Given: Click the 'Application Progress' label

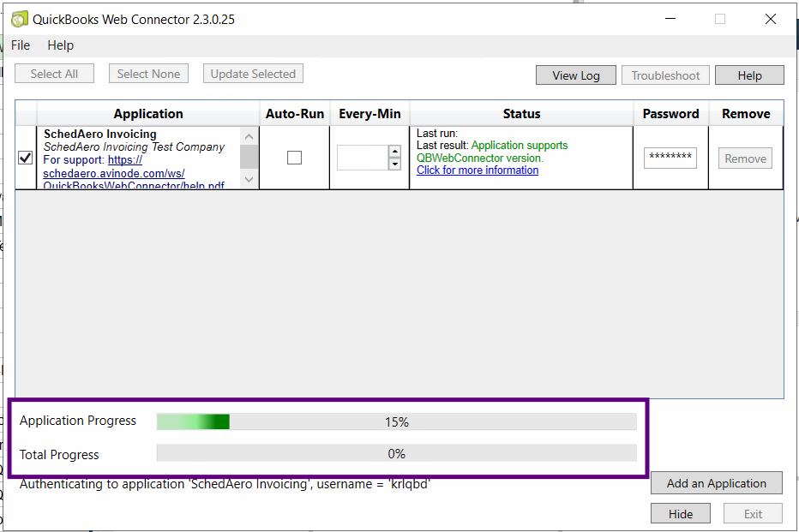Looking at the screenshot, I should [78, 421].
